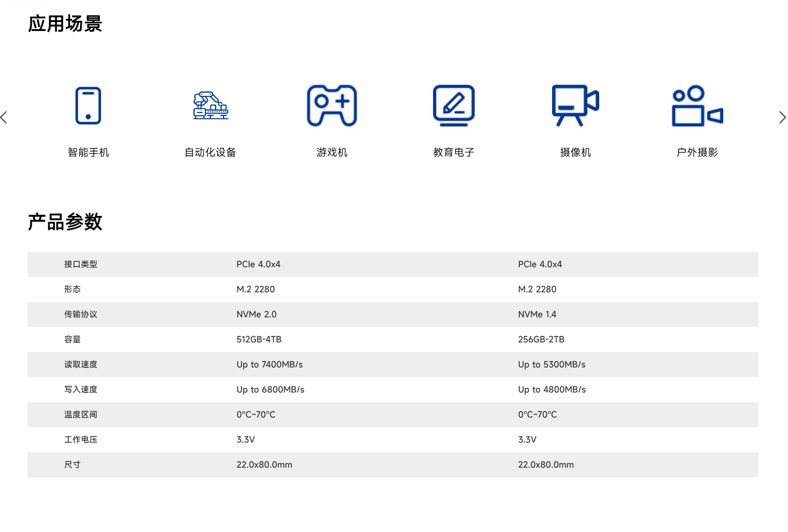Click the 接口类型 row label
Screen dimensions: 788x532
tap(81, 264)
